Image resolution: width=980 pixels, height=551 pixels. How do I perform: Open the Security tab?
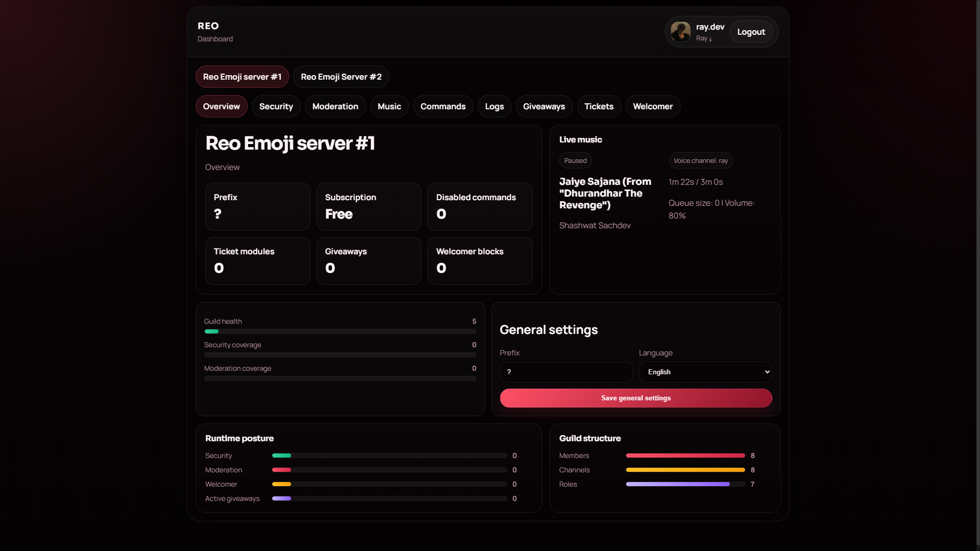click(276, 106)
